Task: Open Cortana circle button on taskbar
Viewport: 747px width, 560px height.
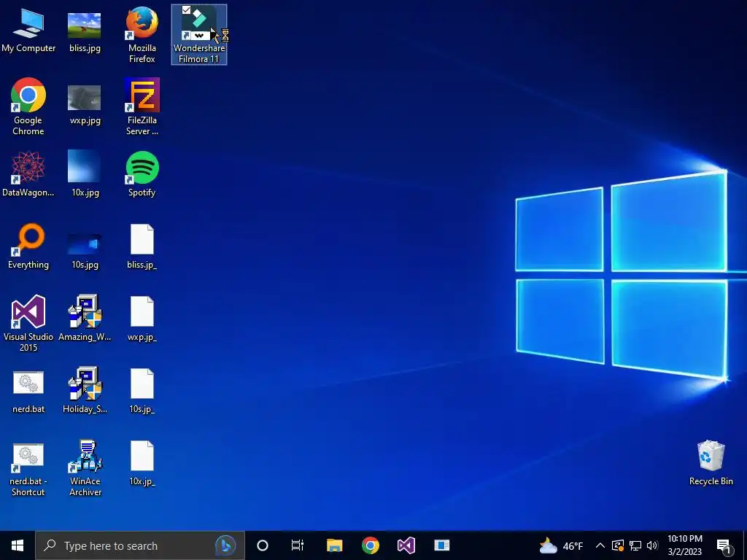Action: pyautogui.click(x=263, y=545)
